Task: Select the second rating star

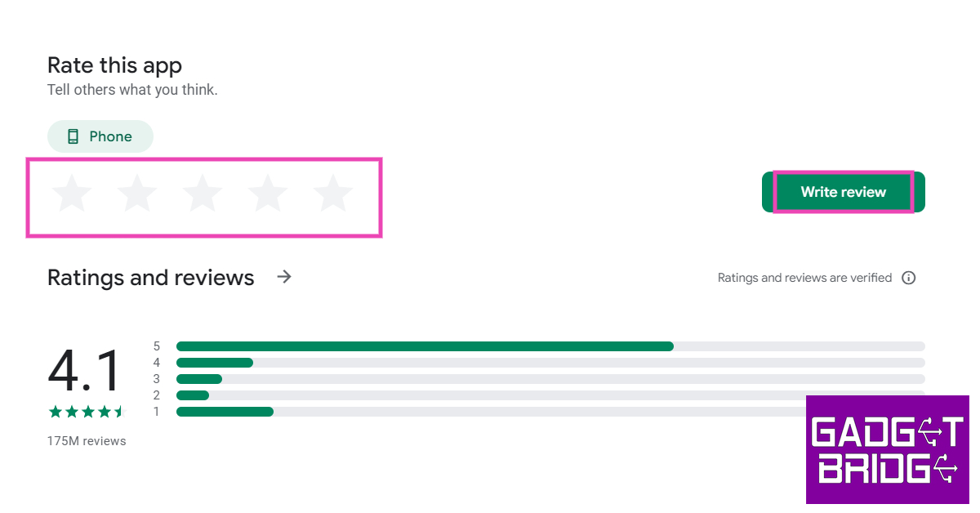Action: coord(137,194)
